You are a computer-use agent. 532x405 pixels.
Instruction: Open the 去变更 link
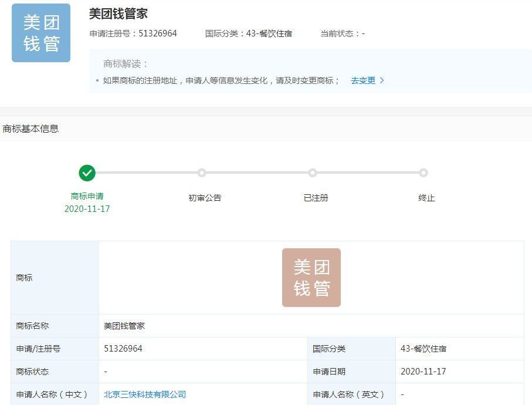point(363,80)
